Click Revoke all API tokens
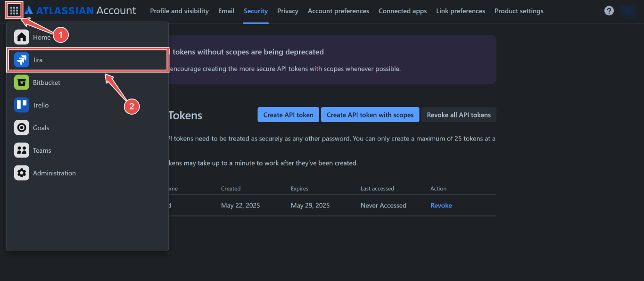Image resolution: width=644 pixels, height=281 pixels. (x=458, y=115)
